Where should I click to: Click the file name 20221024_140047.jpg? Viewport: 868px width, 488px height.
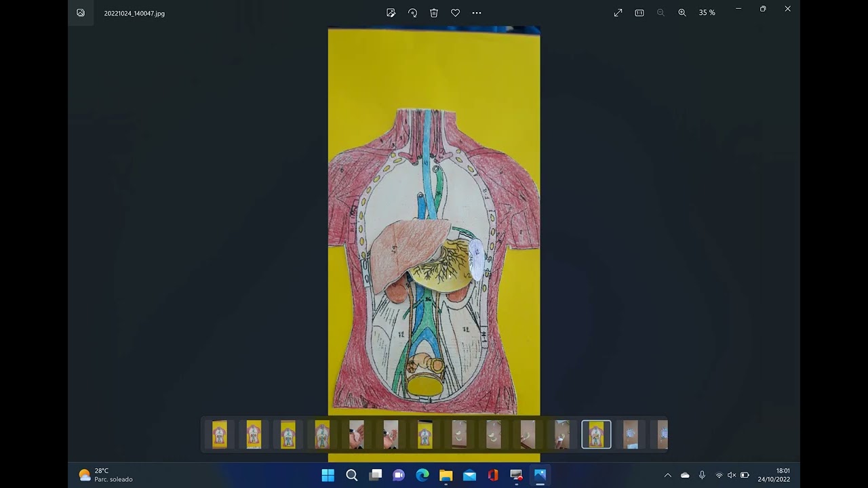point(134,14)
